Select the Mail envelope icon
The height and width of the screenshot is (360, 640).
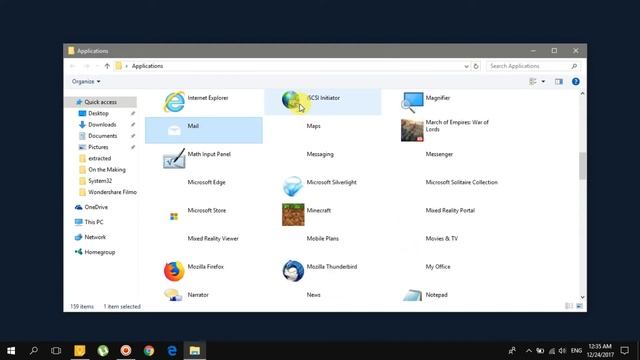click(x=174, y=130)
